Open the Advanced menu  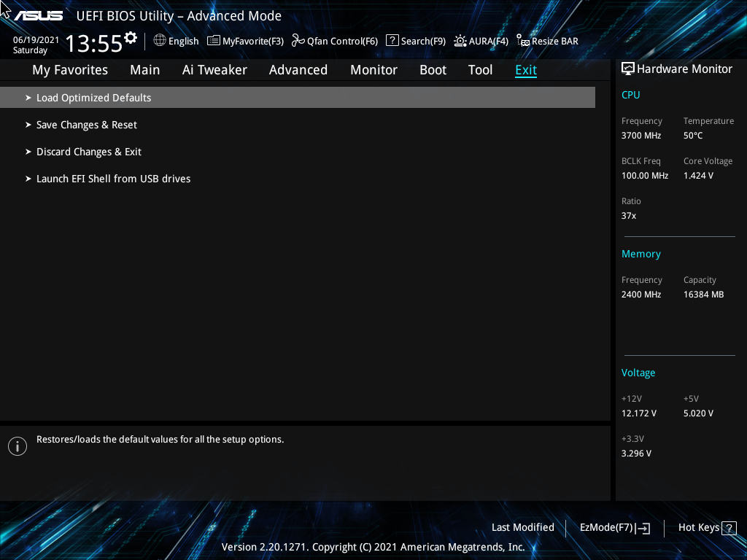tap(298, 69)
